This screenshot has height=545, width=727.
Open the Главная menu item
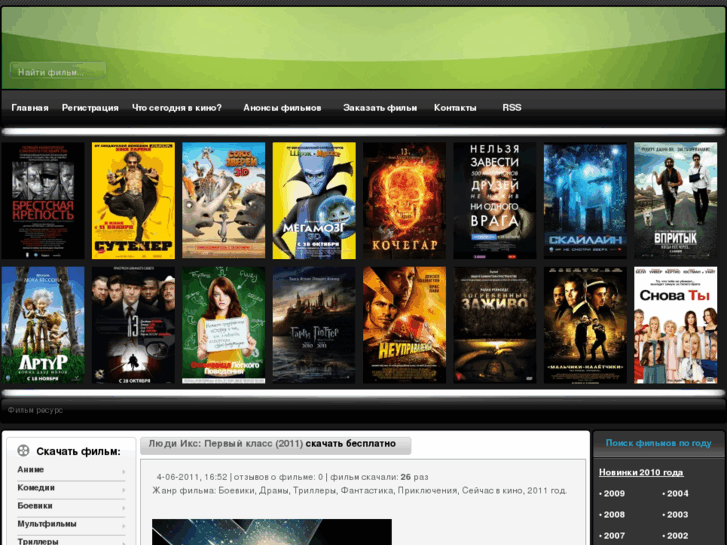(x=30, y=108)
